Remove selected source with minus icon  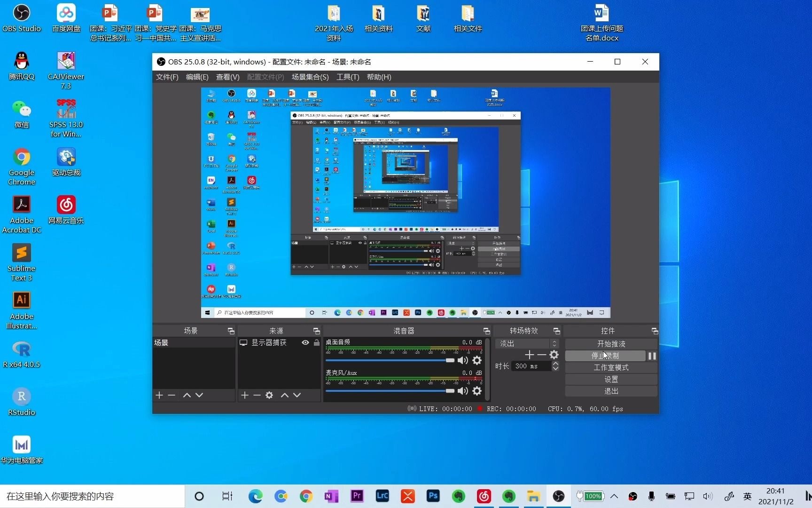(257, 395)
